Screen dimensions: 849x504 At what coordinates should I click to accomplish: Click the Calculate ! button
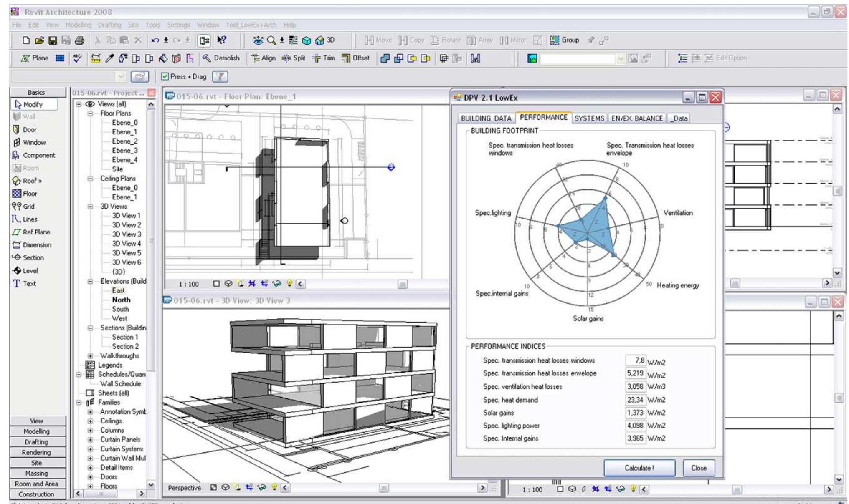[x=639, y=468]
